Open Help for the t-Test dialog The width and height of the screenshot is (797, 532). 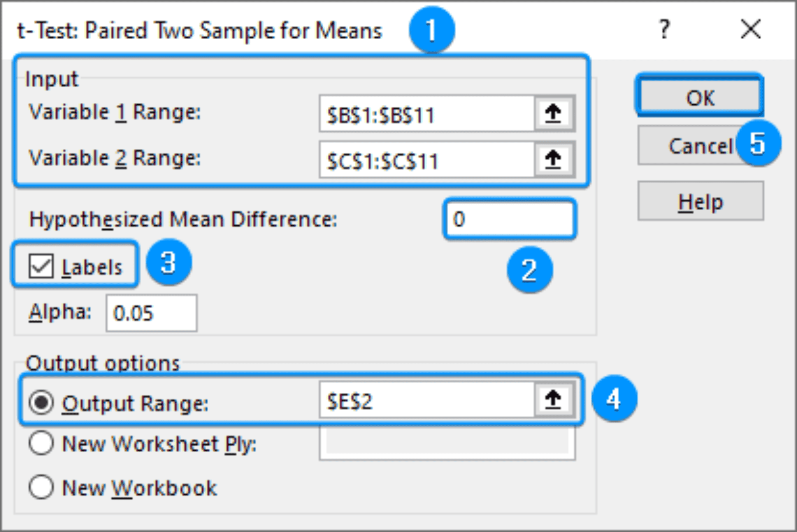coord(700,202)
